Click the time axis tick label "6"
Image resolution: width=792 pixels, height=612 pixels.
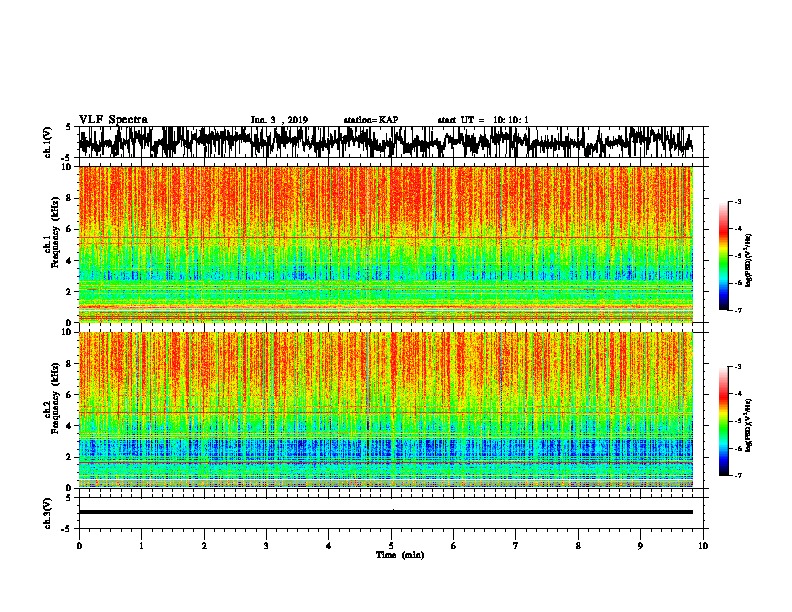[x=454, y=546]
